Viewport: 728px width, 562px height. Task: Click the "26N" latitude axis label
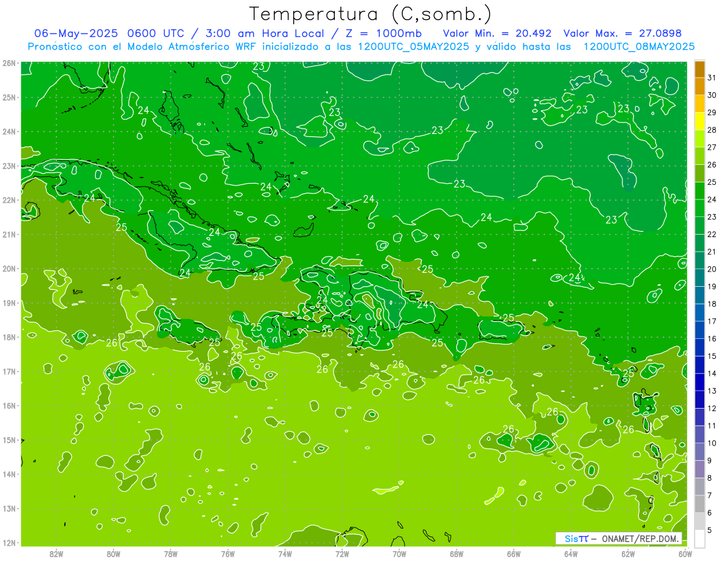coord(8,63)
